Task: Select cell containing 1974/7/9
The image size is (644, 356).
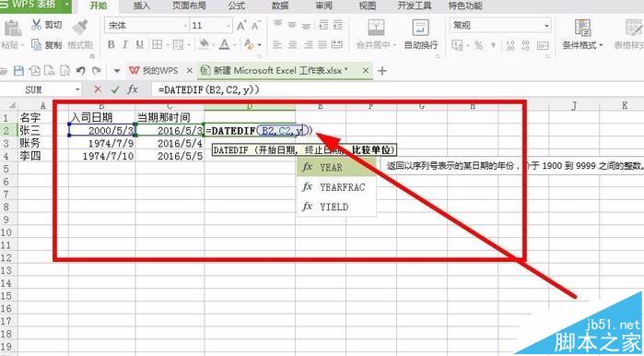Action: [102, 143]
